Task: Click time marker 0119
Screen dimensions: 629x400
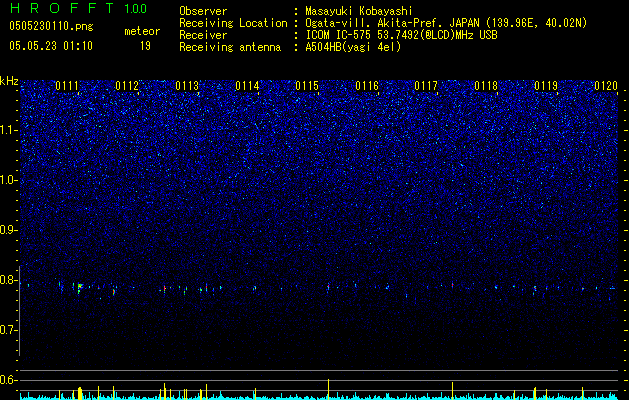Action: coord(546,86)
